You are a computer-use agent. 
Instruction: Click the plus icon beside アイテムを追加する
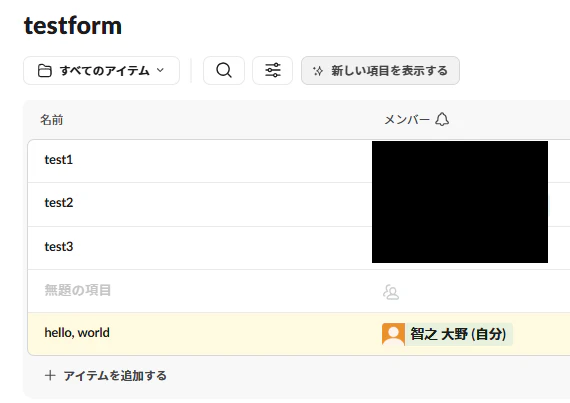point(50,375)
